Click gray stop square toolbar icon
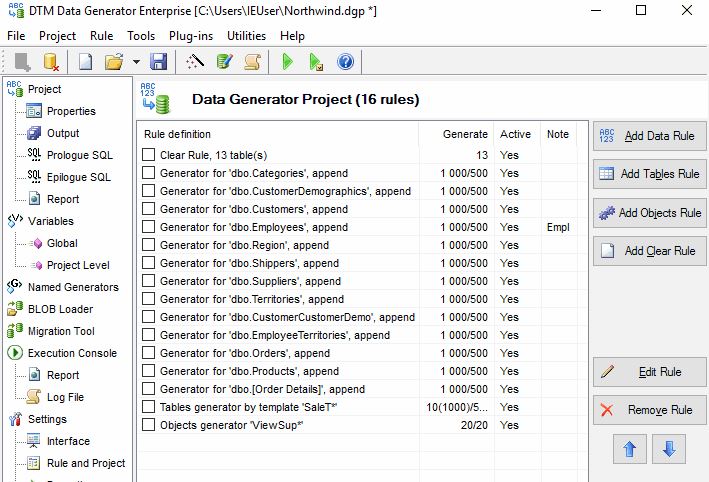The width and height of the screenshot is (709, 482). (x=22, y=61)
